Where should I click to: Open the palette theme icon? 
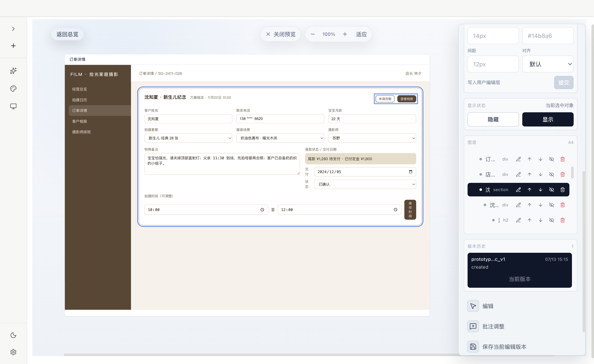(x=13, y=89)
